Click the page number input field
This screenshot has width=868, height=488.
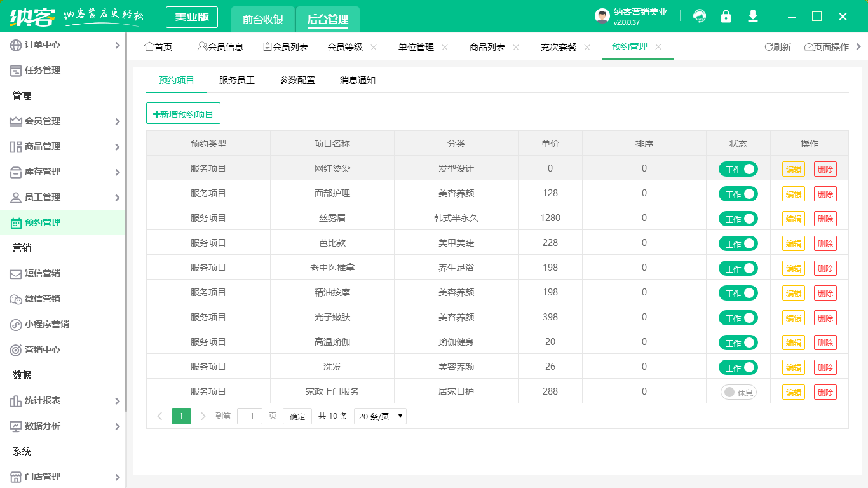250,416
